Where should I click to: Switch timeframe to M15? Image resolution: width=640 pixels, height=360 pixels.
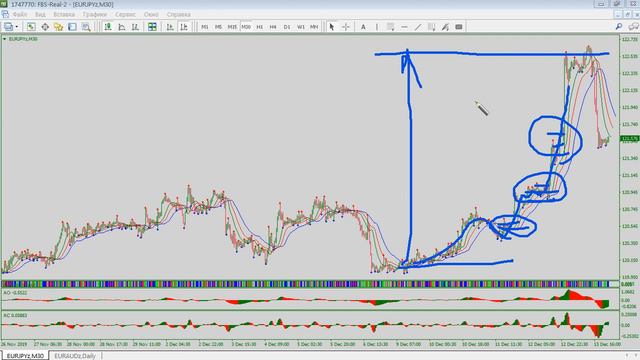pyautogui.click(x=232, y=27)
